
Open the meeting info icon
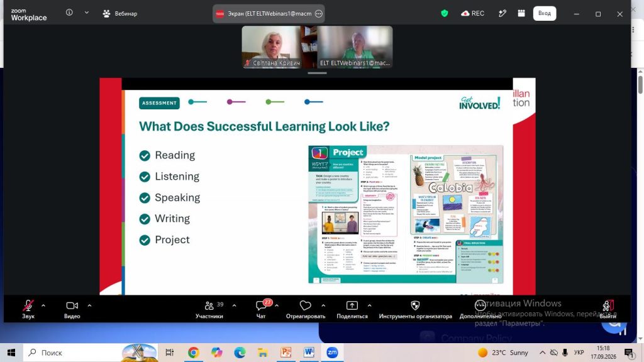click(69, 13)
